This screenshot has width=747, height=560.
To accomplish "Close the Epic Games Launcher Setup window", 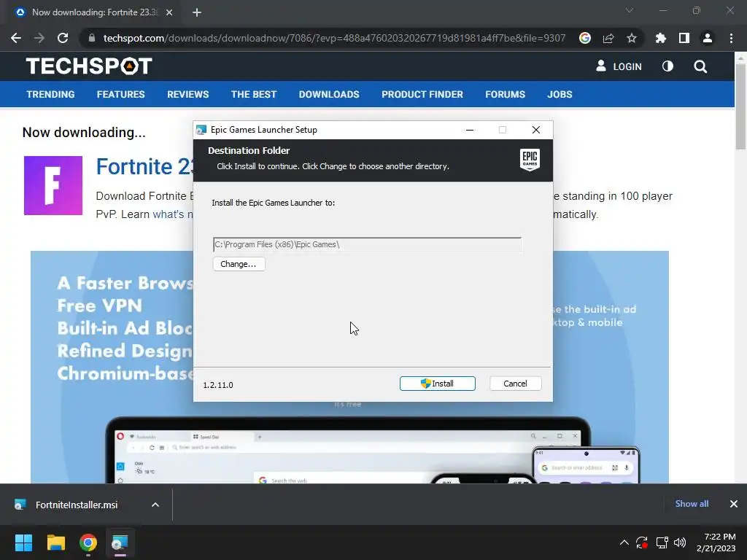I will [x=536, y=130].
